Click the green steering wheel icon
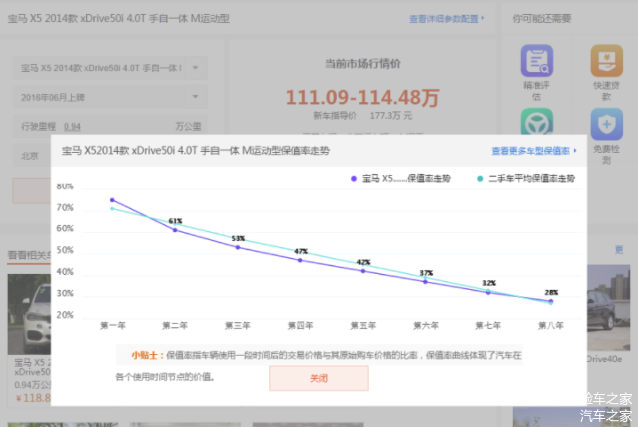Viewport: 638px width, 428px height. point(537,121)
